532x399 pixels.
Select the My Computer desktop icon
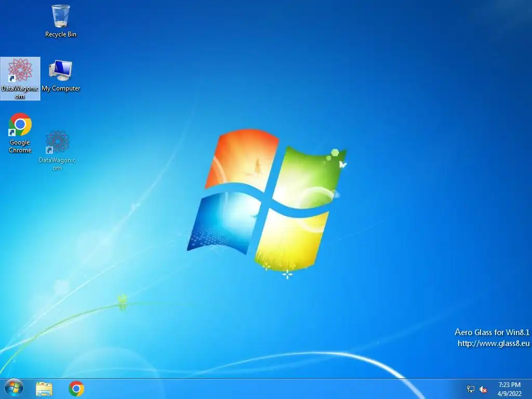pos(61,76)
